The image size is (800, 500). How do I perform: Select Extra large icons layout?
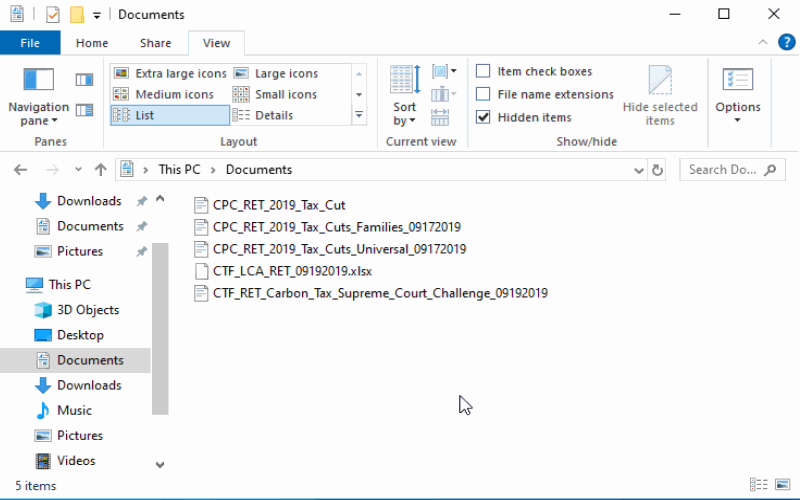coord(170,73)
